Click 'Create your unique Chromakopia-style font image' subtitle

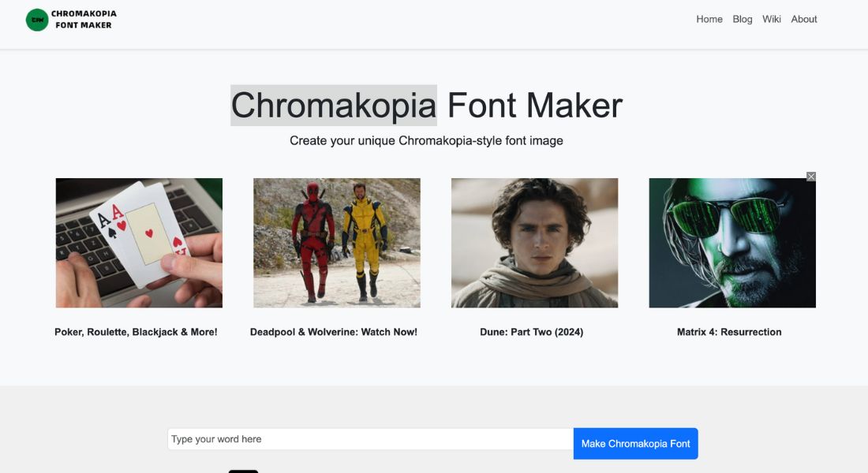point(426,140)
